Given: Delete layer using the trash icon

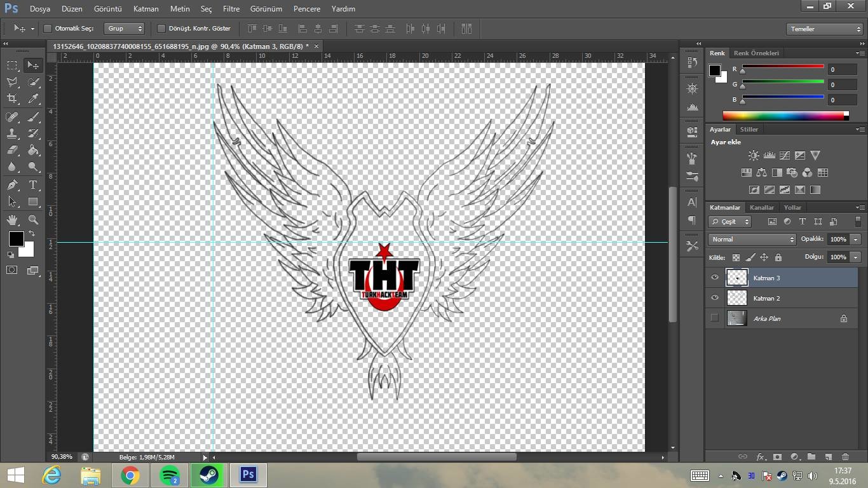Looking at the screenshot, I should (x=845, y=457).
